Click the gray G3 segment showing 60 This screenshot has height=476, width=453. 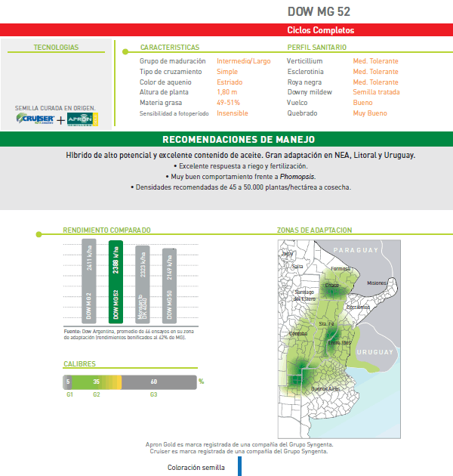(155, 382)
